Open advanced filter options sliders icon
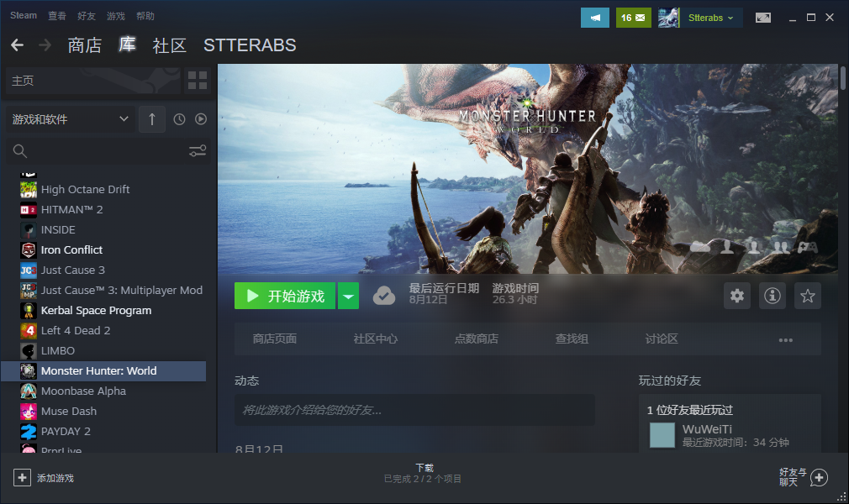The height and width of the screenshot is (504, 849). coord(198,151)
